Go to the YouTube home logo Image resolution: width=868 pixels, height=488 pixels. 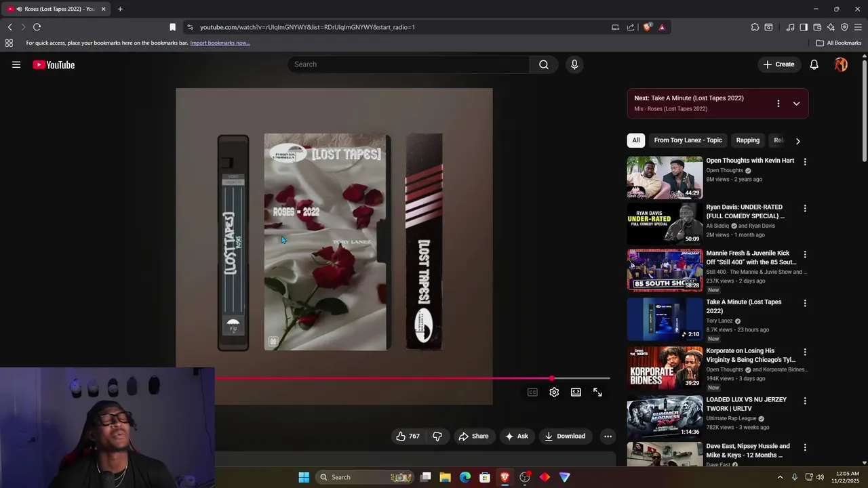coord(54,64)
